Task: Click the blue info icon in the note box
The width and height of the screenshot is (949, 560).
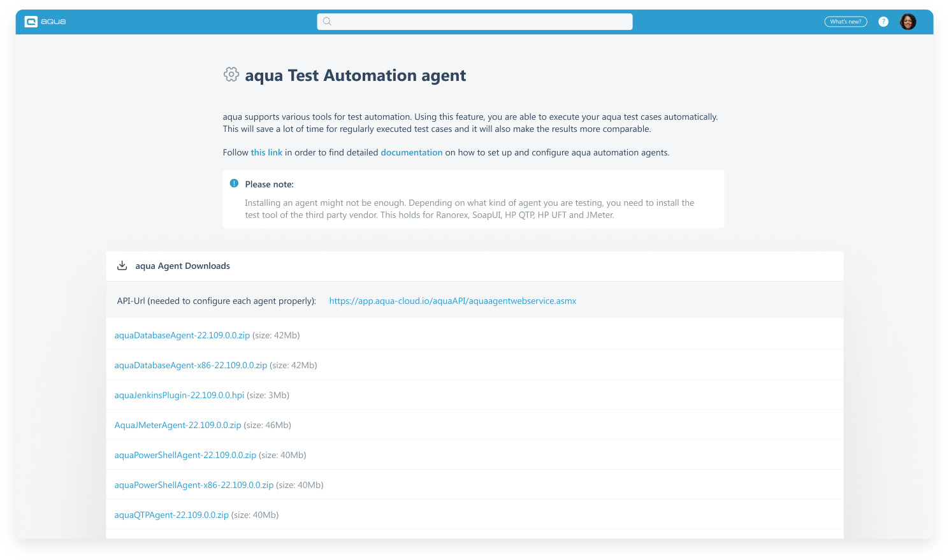Action: [x=234, y=183]
